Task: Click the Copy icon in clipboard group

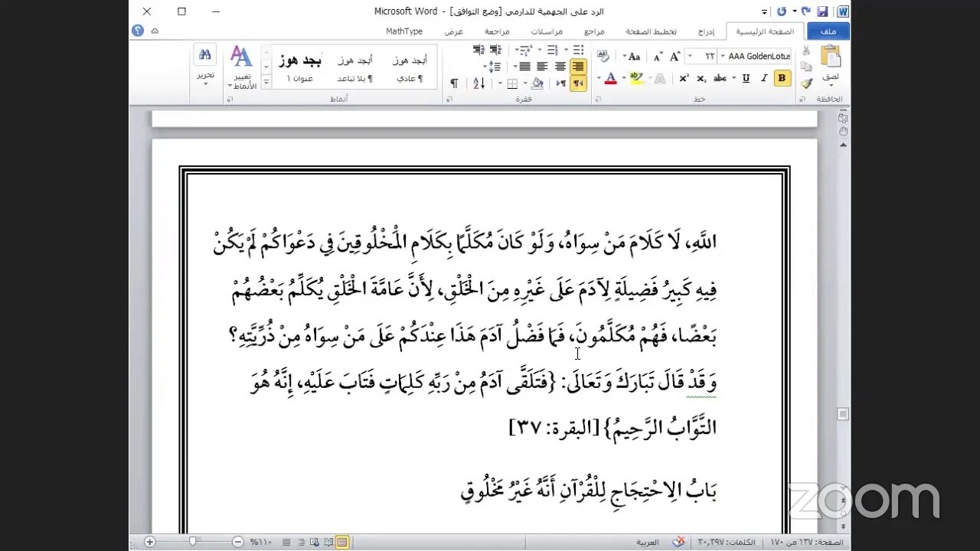Action: tap(805, 67)
